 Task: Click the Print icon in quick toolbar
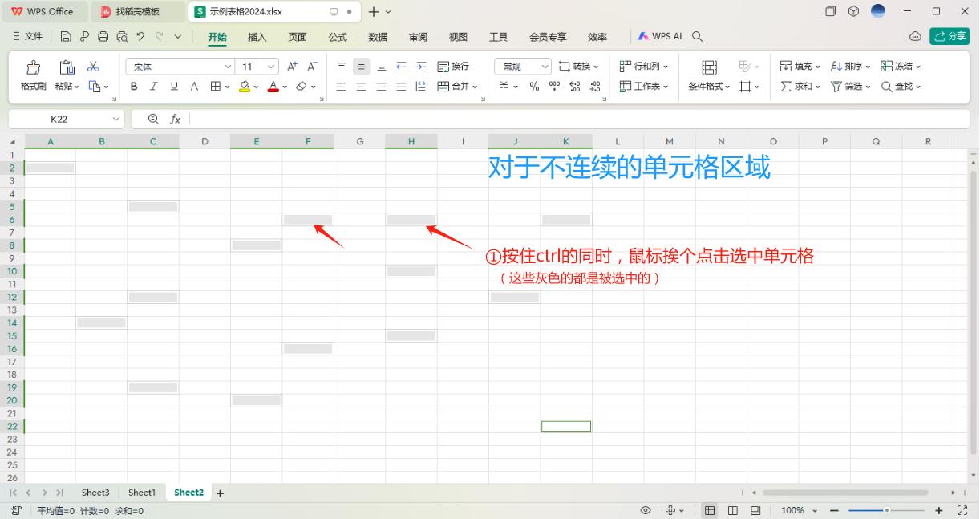[103, 37]
